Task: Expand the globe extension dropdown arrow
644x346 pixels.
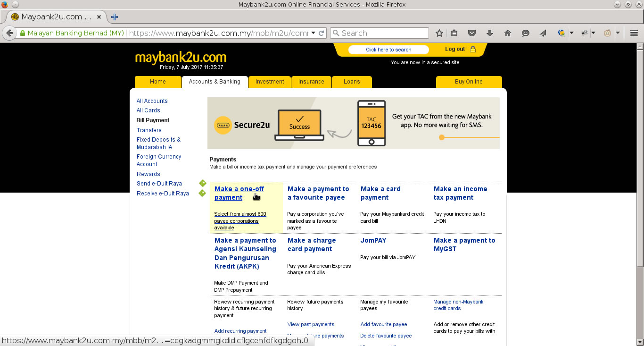Action: point(571,33)
